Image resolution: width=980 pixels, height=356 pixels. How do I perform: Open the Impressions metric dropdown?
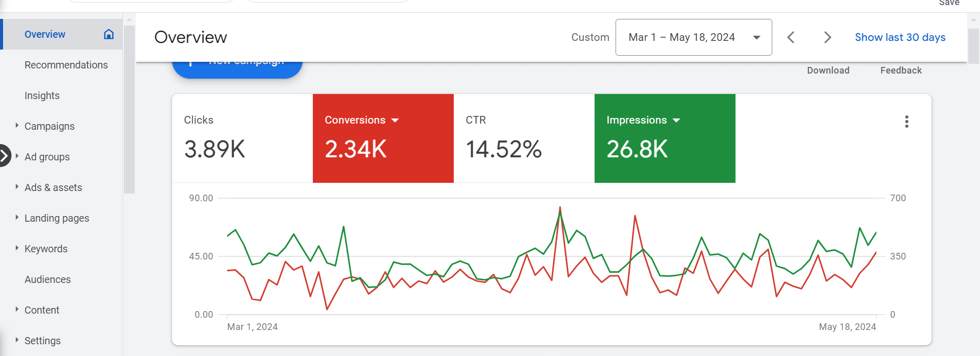(x=676, y=121)
